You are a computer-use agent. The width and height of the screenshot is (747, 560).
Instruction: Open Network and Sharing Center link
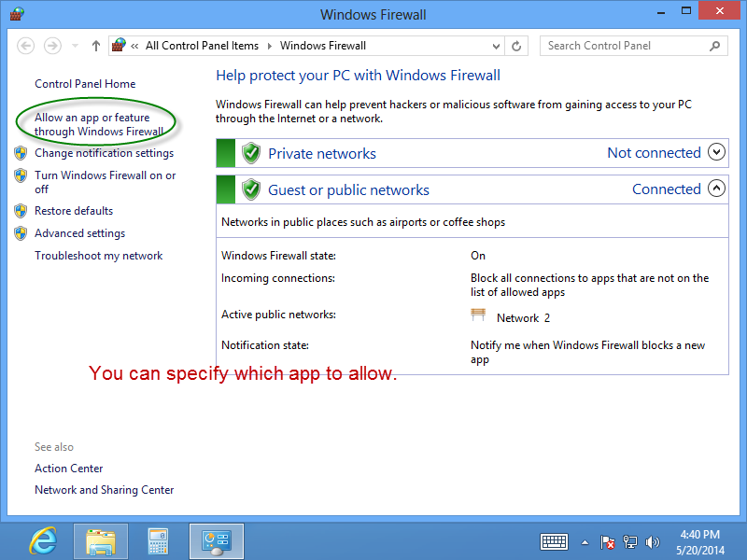105,490
